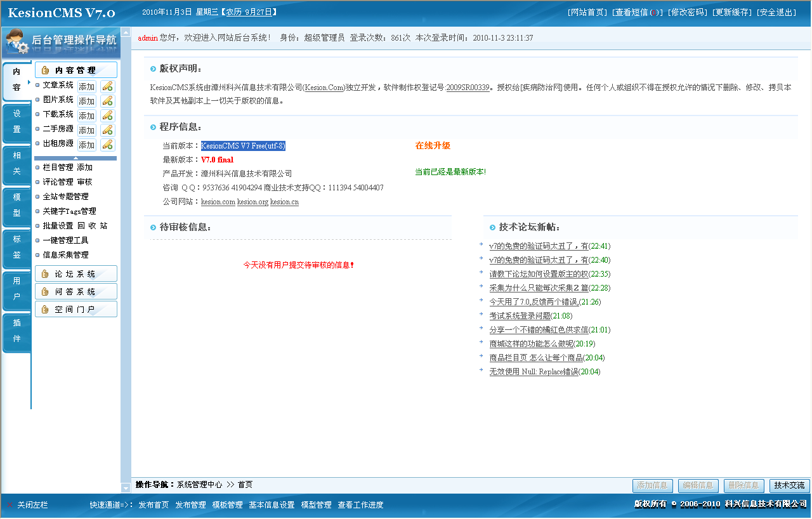Collapse the 内容管理 section header
This screenshot has height=519, width=812.
(76, 70)
